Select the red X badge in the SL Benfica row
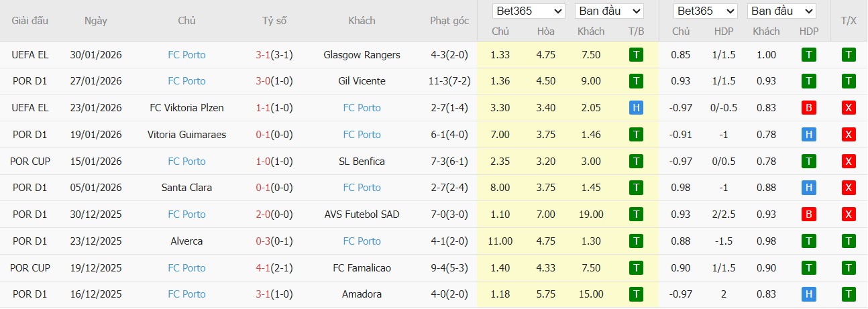This screenshot has width=868, height=309. coord(849,162)
